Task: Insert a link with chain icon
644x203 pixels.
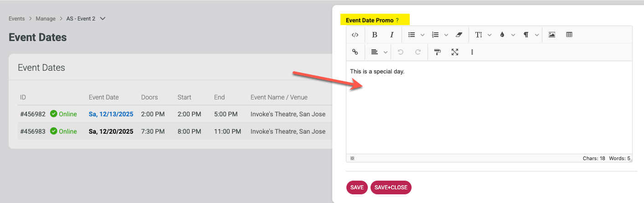Action: (x=355, y=52)
